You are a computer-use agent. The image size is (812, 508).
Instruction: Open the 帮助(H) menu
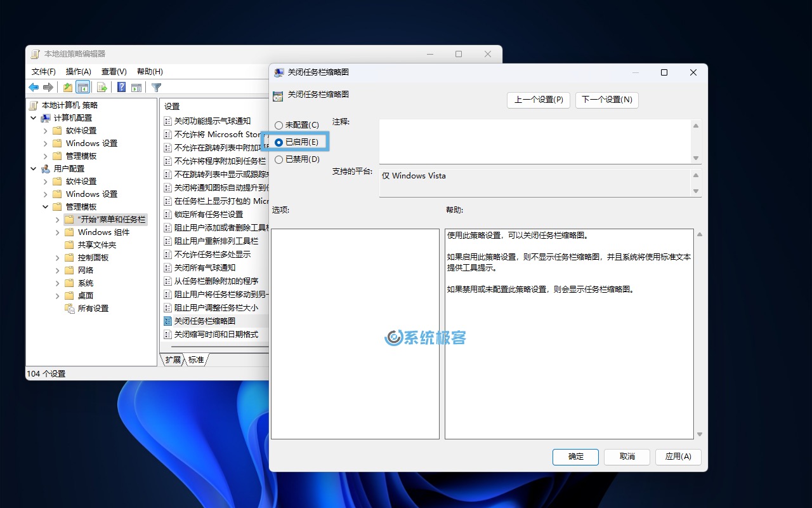coord(150,72)
